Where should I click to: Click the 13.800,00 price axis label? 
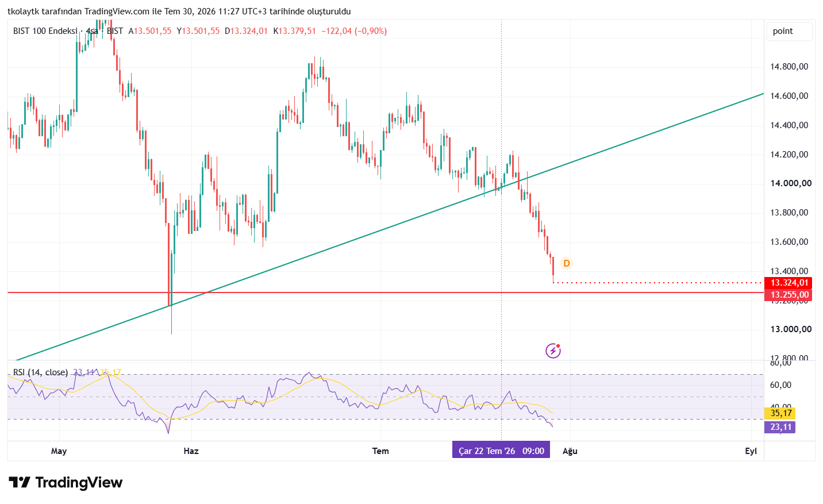tap(789, 213)
